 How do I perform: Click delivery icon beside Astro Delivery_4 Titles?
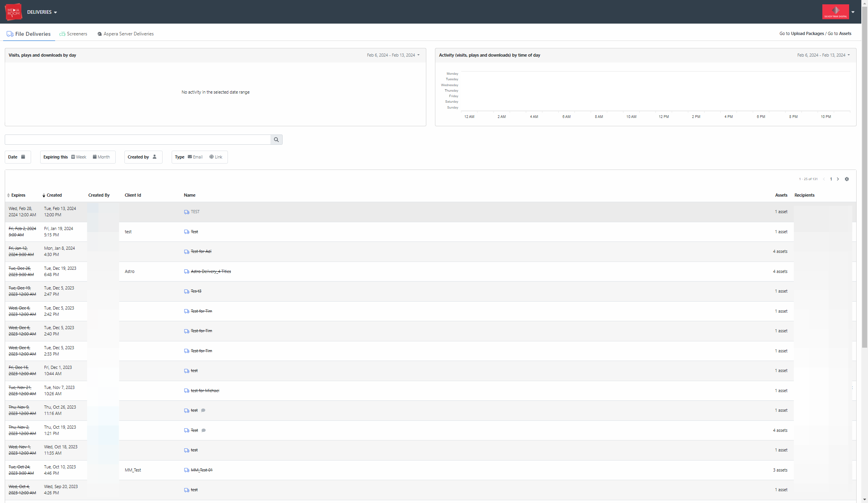(187, 272)
